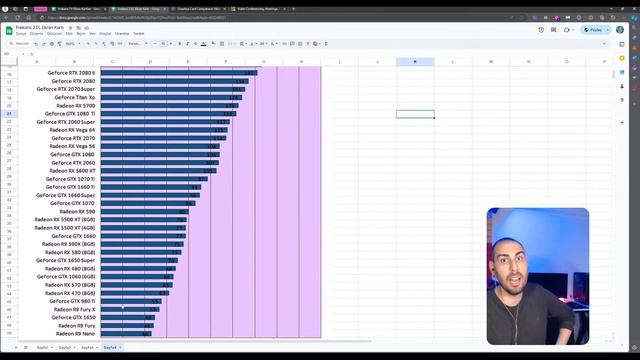This screenshot has height=360, width=640.
Task: Toggle strikethrough formatting
Action: 196,44
